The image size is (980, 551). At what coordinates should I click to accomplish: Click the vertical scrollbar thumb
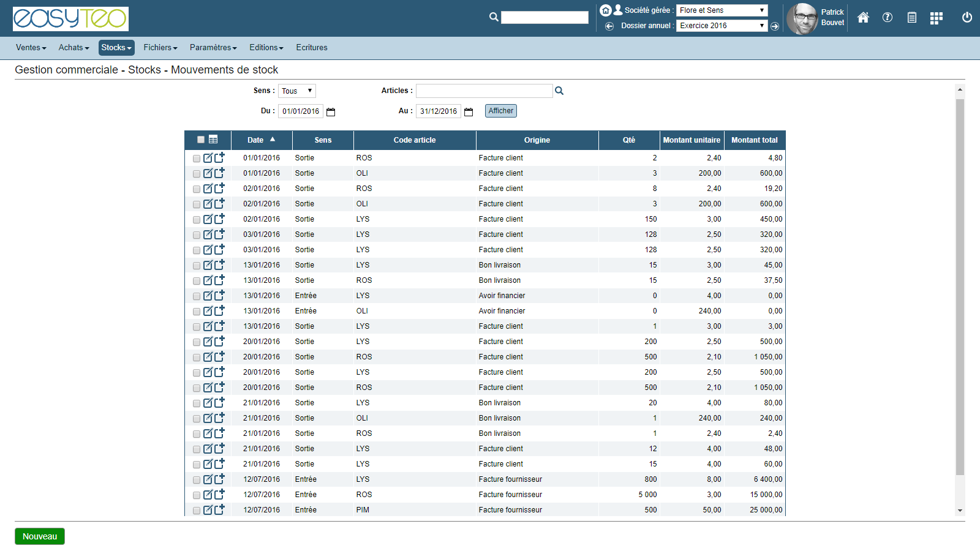960,287
